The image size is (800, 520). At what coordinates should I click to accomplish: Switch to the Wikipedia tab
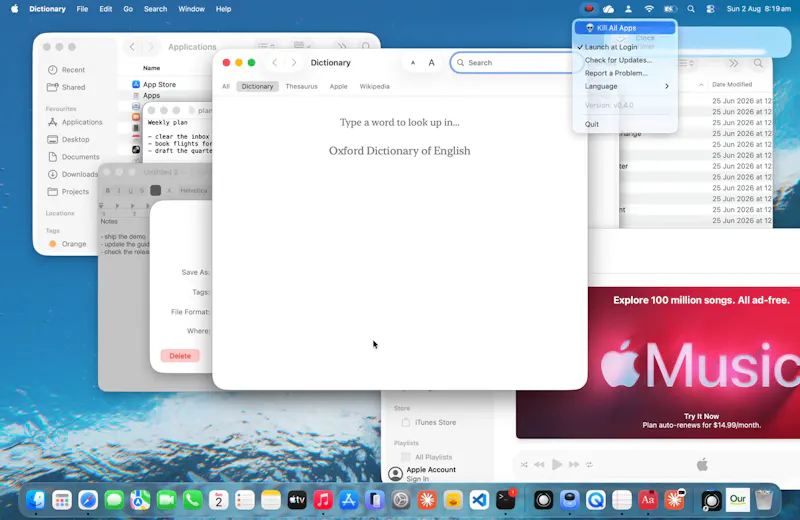[x=374, y=86]
